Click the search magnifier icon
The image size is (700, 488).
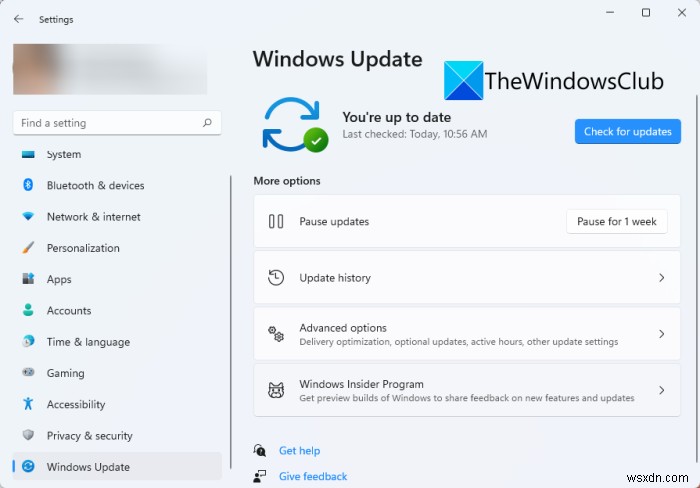click(x=207, y=123)
